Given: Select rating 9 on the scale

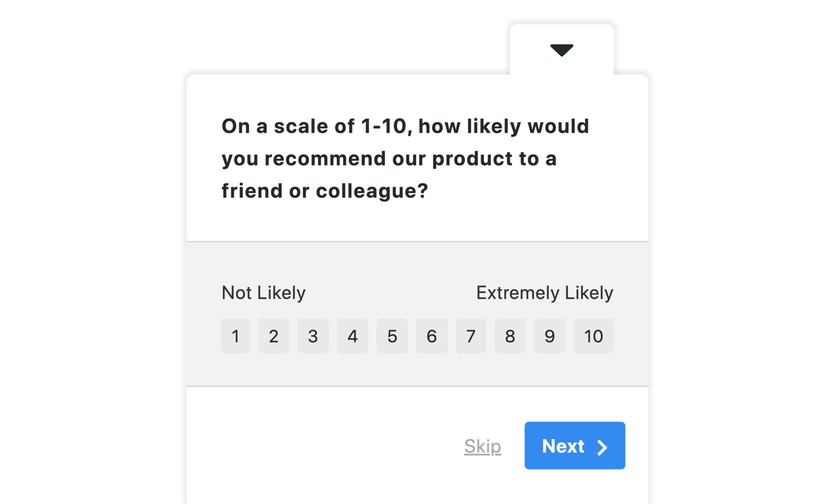Looking at the screenshot, I should [550, 336].
